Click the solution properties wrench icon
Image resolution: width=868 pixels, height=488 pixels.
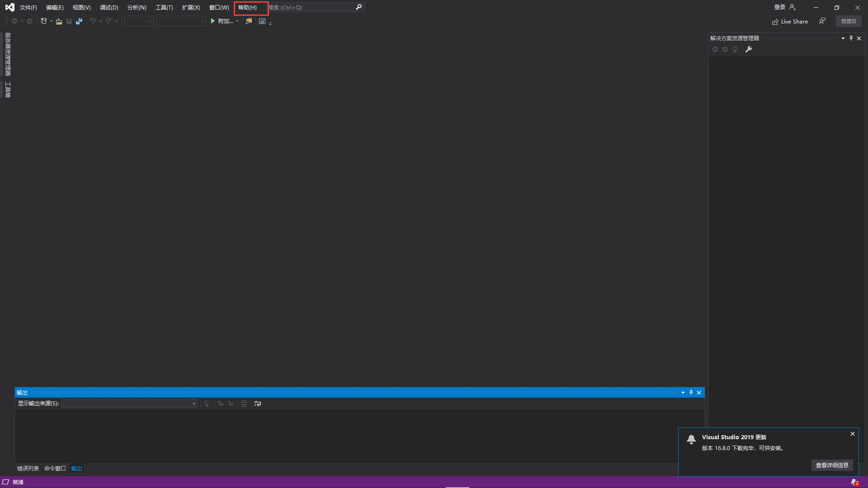pyautogui.click(x=749, y=49)
